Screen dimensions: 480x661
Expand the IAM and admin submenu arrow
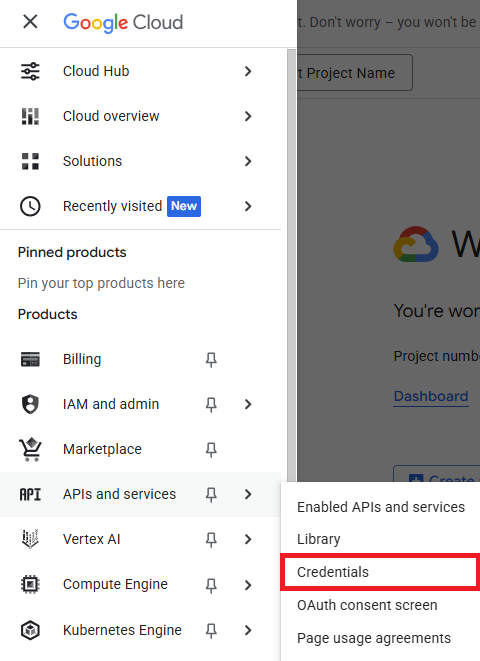coord(248,404)
